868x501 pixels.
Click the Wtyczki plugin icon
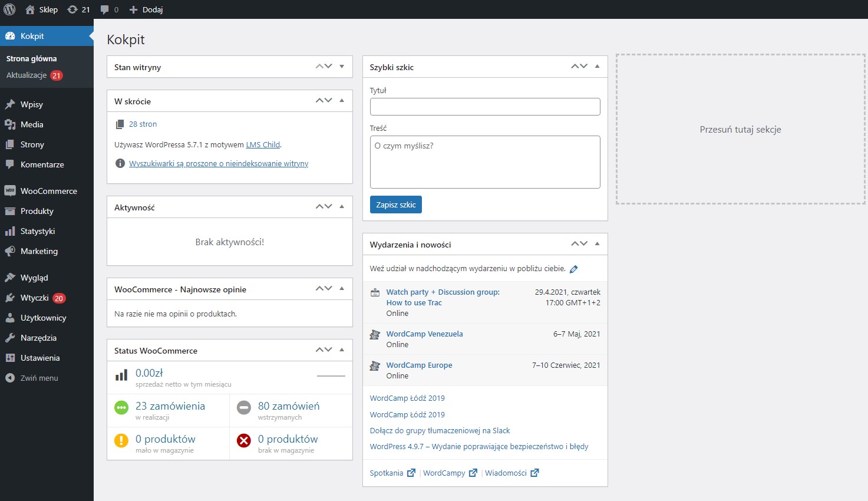coord(10,298)
